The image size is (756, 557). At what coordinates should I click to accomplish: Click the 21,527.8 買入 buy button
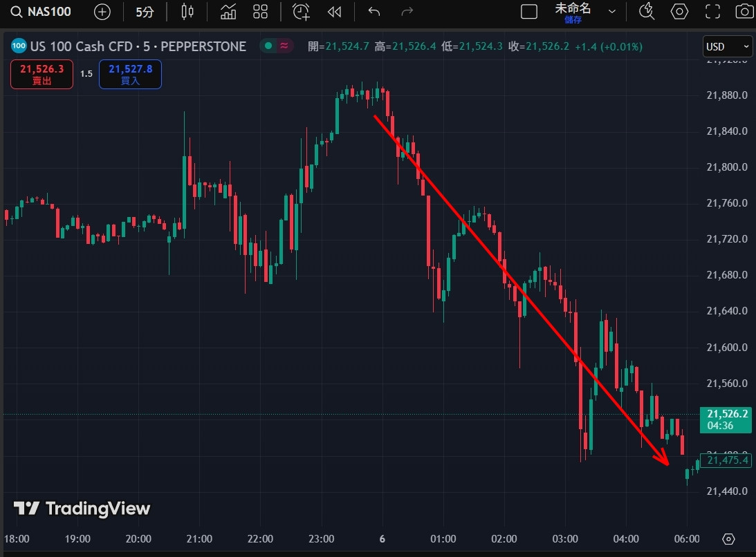(130, 74)
